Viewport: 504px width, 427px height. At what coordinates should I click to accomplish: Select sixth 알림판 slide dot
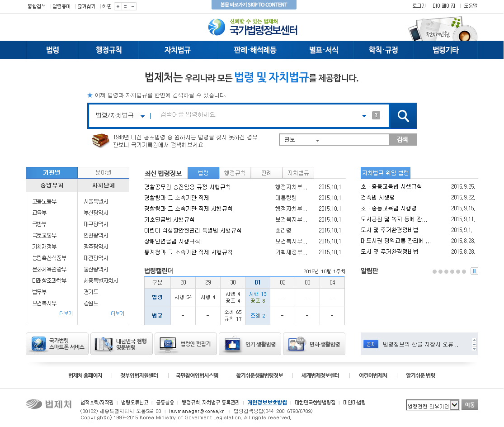tap(464, 272)
